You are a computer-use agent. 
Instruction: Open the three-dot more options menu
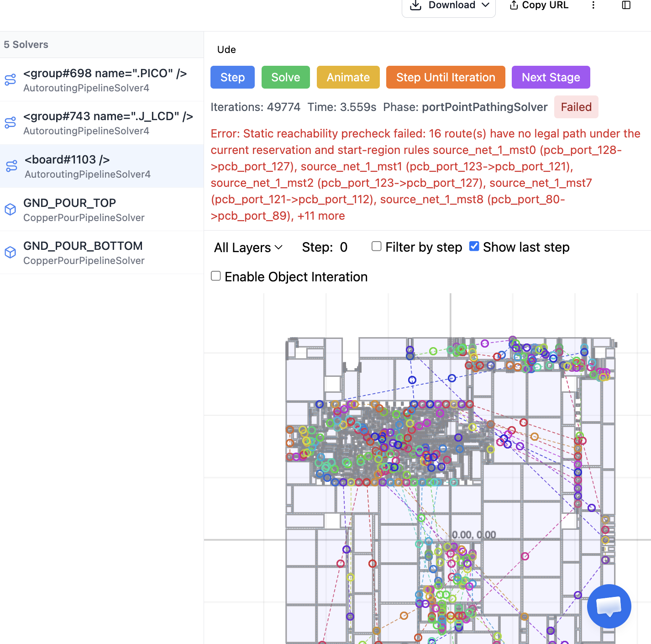[593, 5]
